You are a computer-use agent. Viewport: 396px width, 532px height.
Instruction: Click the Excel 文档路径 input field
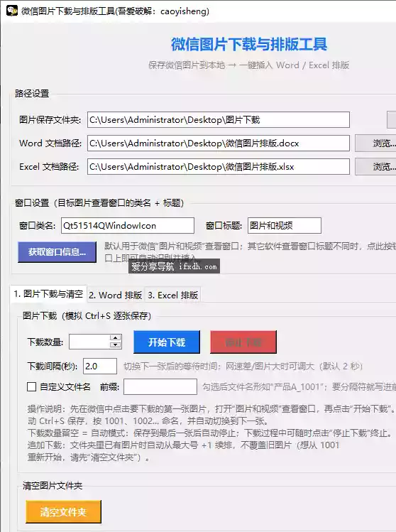coord(219,167)
